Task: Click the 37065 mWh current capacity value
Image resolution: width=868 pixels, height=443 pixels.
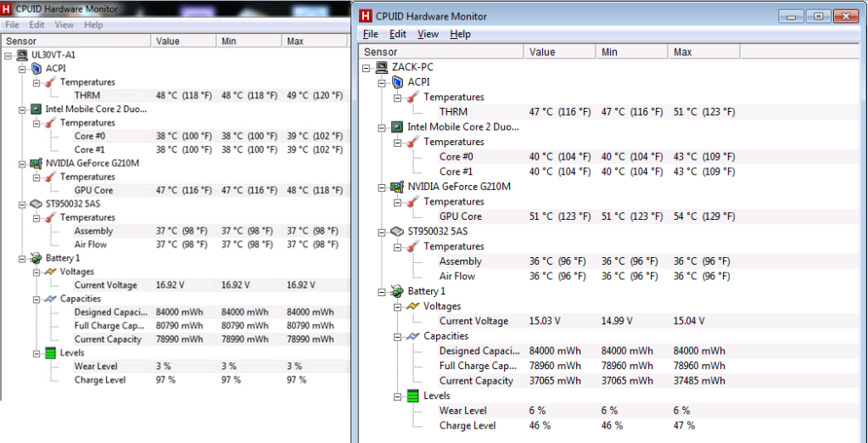Action: [x=555, y=381]
